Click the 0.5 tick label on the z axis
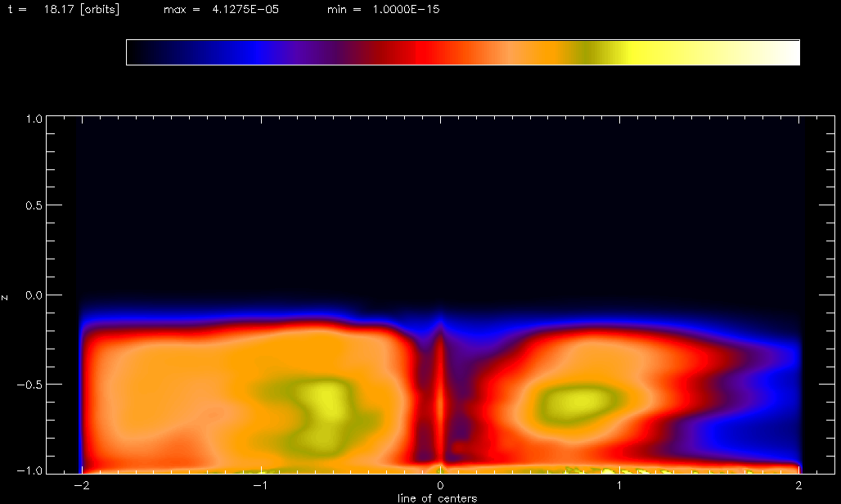 coord(33,205)
